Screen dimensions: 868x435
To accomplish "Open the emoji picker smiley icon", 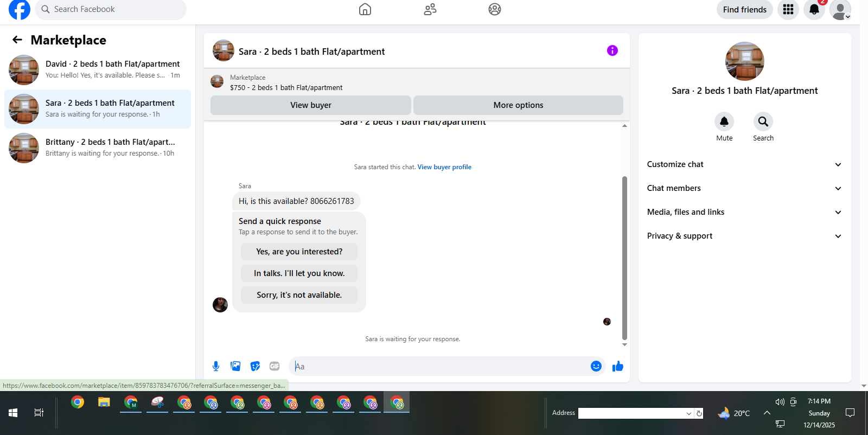I will point(596,366).
